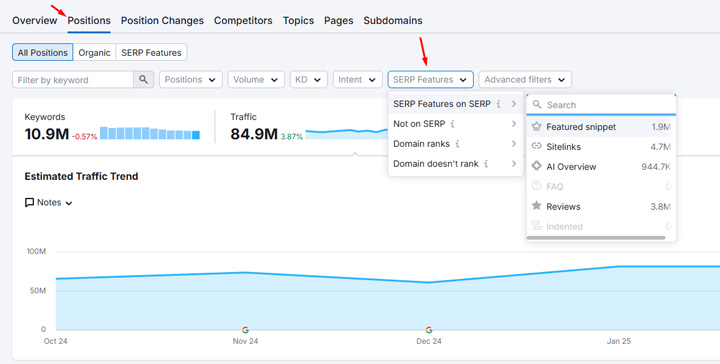720x364 pixels.
Task: Click Google update marker at Nov 24
Action: (245, 330)
